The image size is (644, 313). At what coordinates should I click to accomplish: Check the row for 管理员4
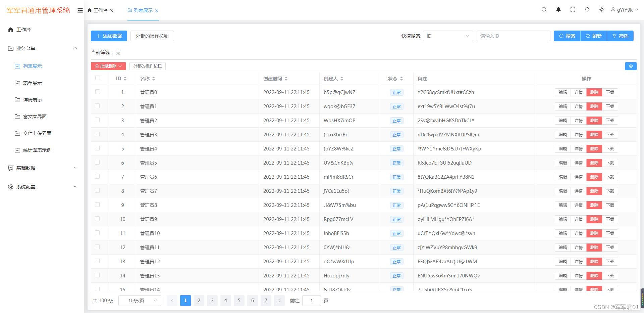98,148
